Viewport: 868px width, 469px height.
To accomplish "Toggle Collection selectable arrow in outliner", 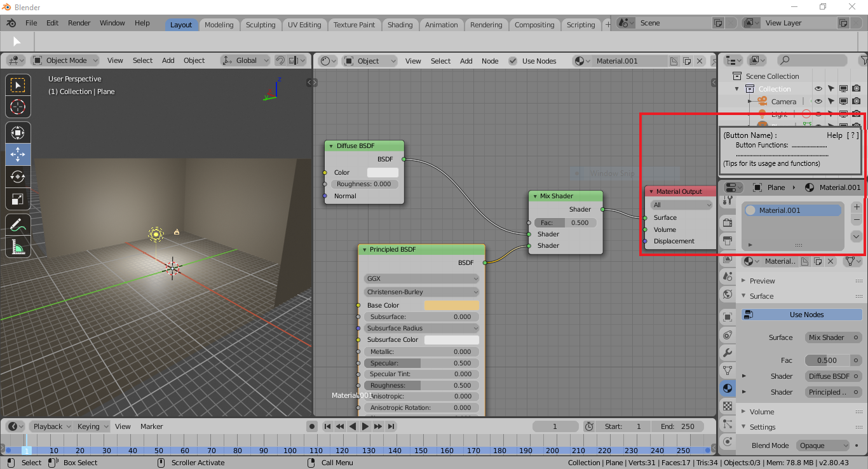I will (x=831, y=89).
